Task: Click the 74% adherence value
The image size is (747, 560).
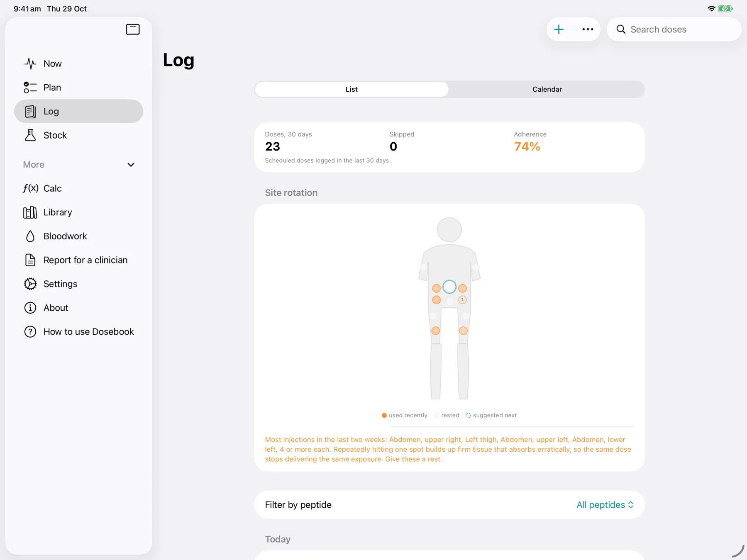Action: click(527, 146)
